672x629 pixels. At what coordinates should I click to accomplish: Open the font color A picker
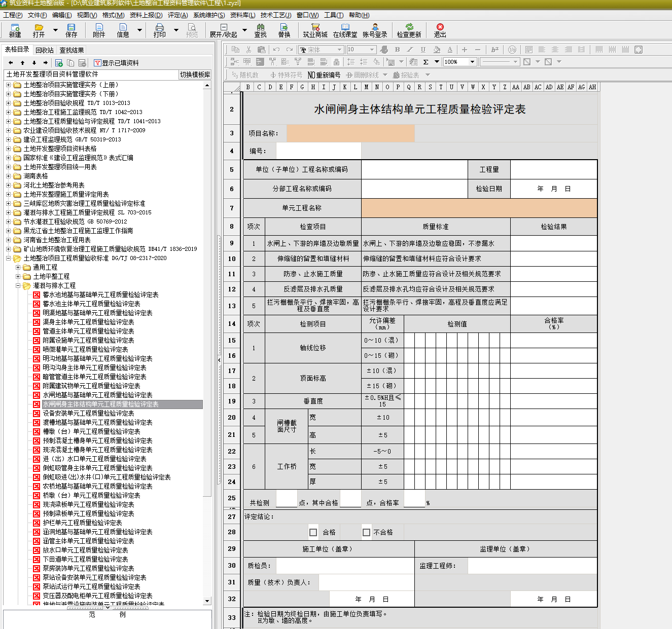[450, 50]
